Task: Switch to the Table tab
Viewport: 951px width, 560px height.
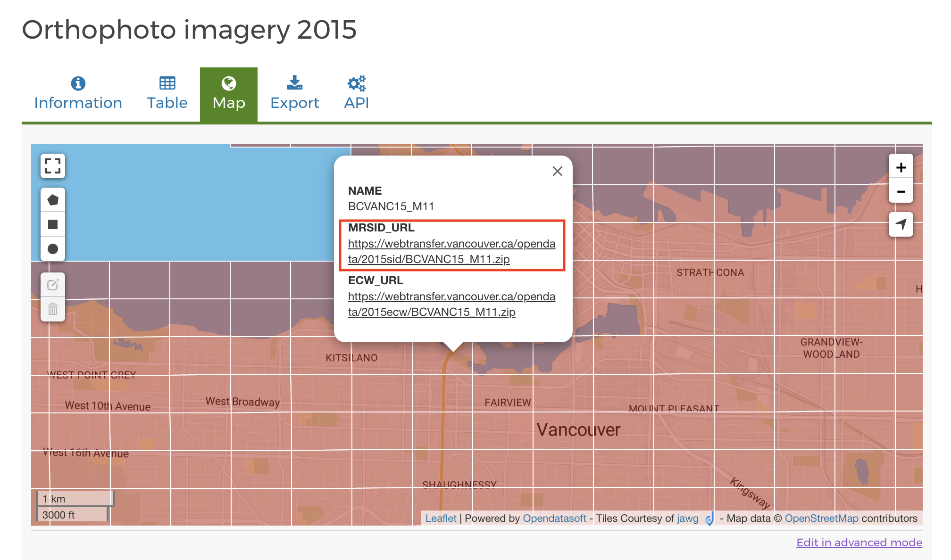Action: click(168, 93)
